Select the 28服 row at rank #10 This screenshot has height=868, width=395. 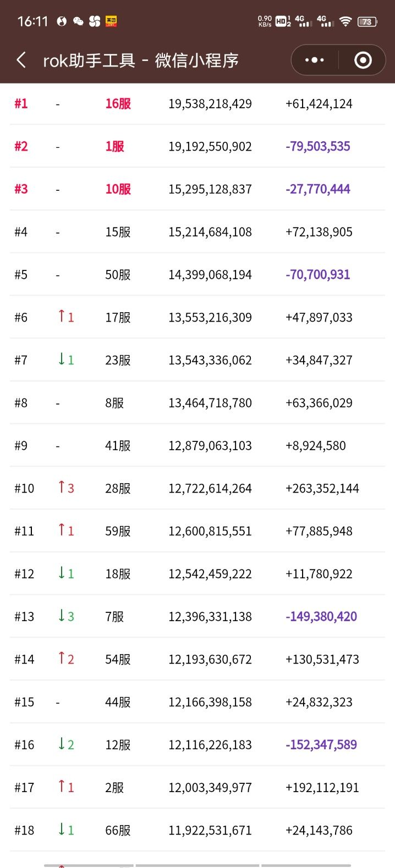pos(118,489)
